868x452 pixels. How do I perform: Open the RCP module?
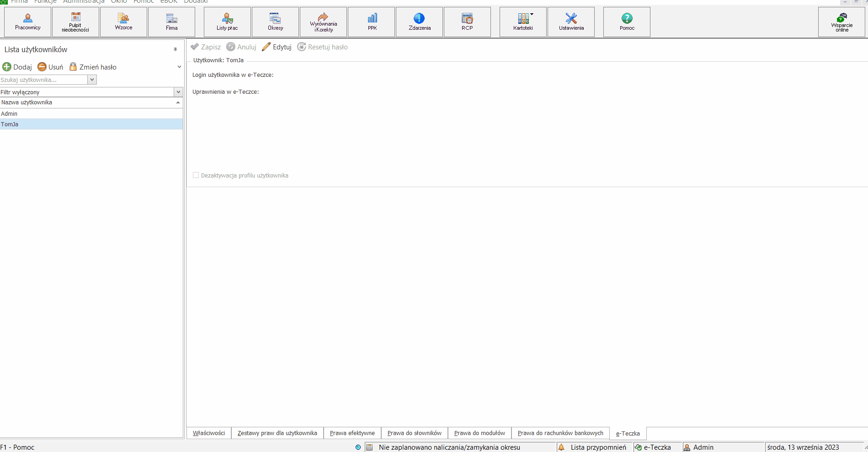(467, 22)
